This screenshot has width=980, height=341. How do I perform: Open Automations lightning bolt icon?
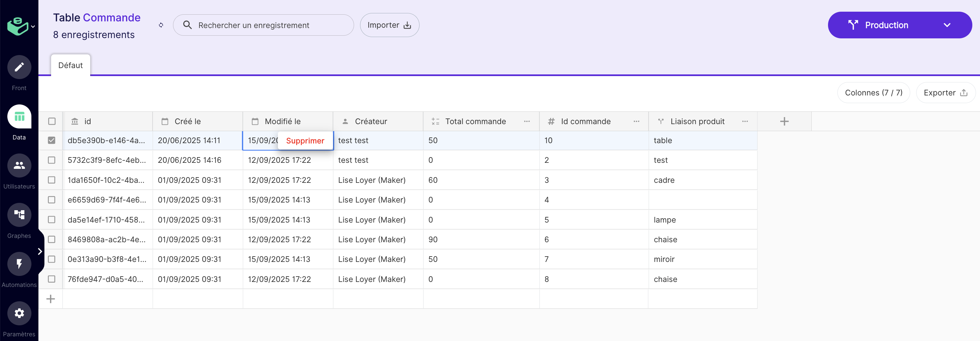point(19,264)
